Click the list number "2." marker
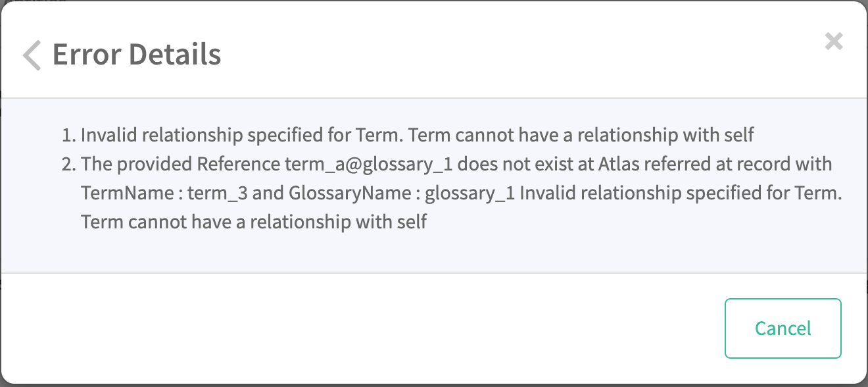The height and width of the screenshot is (387, 868). pos(69,164)
